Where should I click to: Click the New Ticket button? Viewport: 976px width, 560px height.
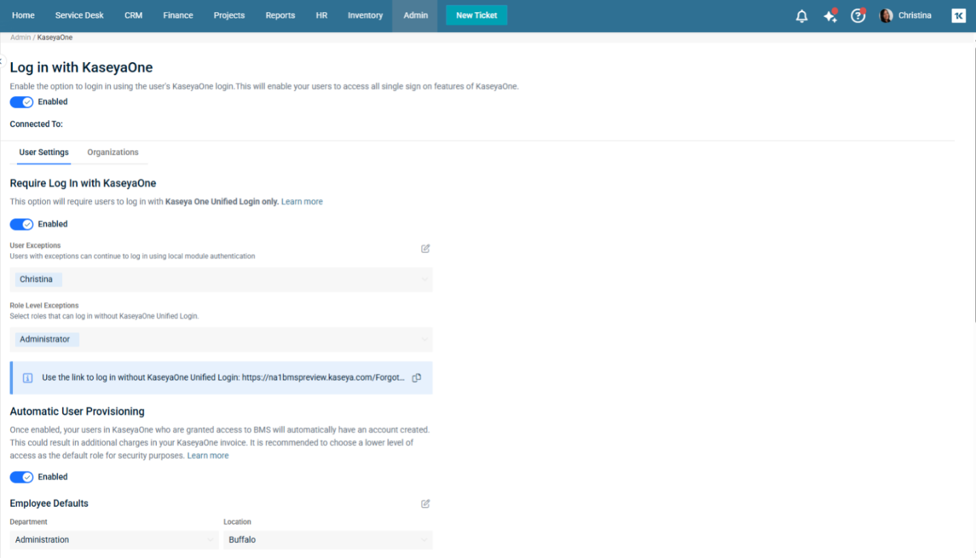click(476, 15)
